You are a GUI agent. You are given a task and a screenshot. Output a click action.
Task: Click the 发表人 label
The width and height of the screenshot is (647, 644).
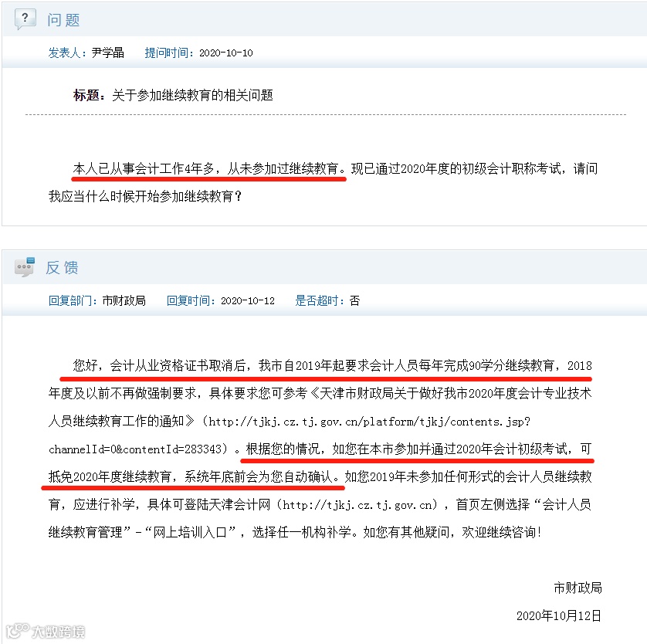[67, 53]
